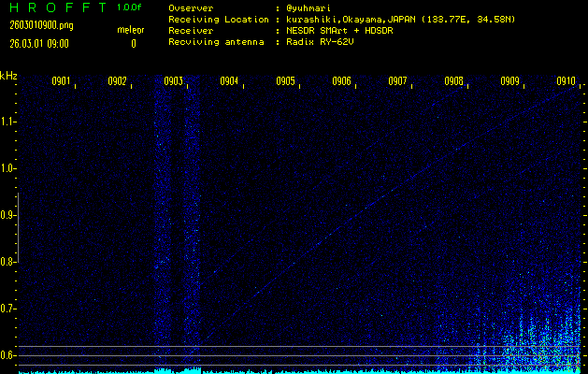Click the version number 1.00f
This screenshot has height=374, width=588.
click(x=129, y=7)
